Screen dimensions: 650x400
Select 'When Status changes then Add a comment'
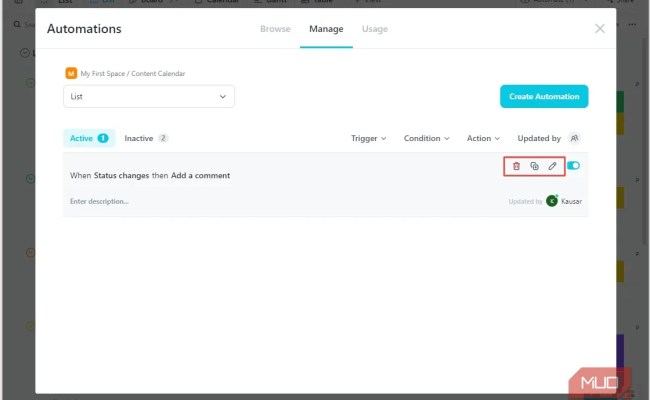(x=150, y=176)
